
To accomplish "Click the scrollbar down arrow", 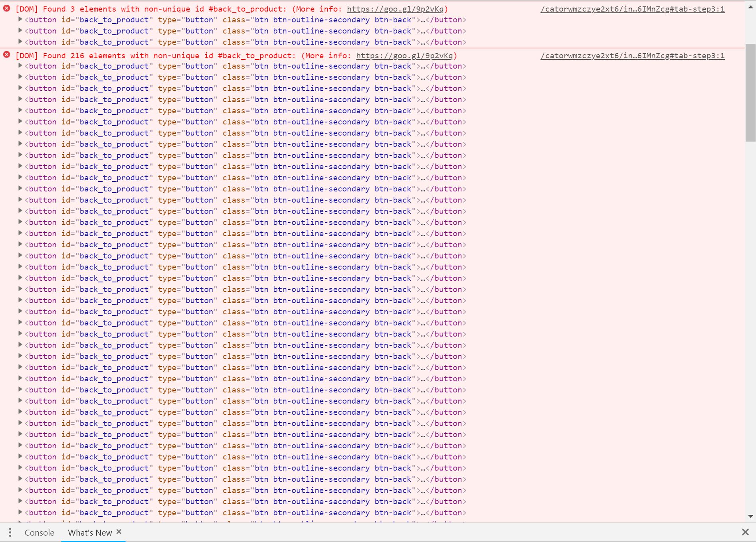I will (750, 516).
